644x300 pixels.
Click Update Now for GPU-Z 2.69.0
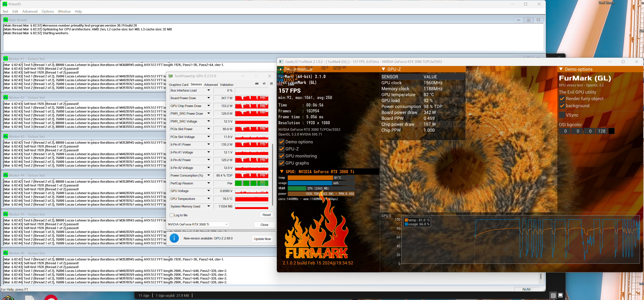262,239
